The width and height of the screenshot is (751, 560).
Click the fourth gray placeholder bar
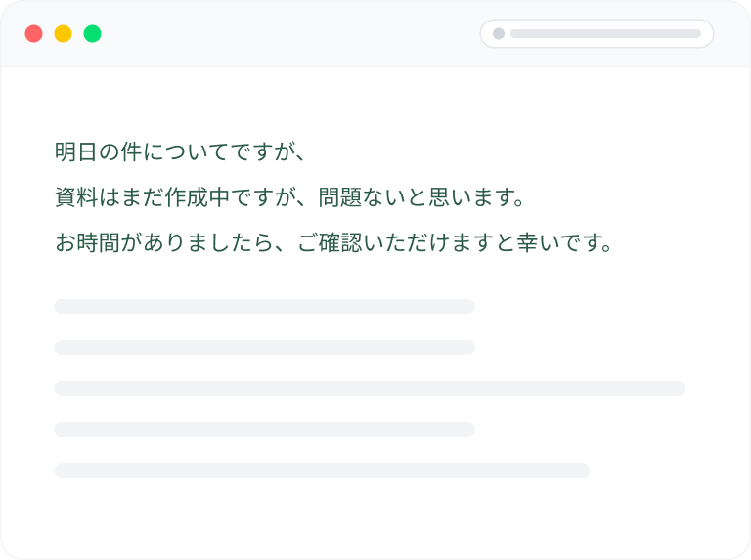click(264, 430)
